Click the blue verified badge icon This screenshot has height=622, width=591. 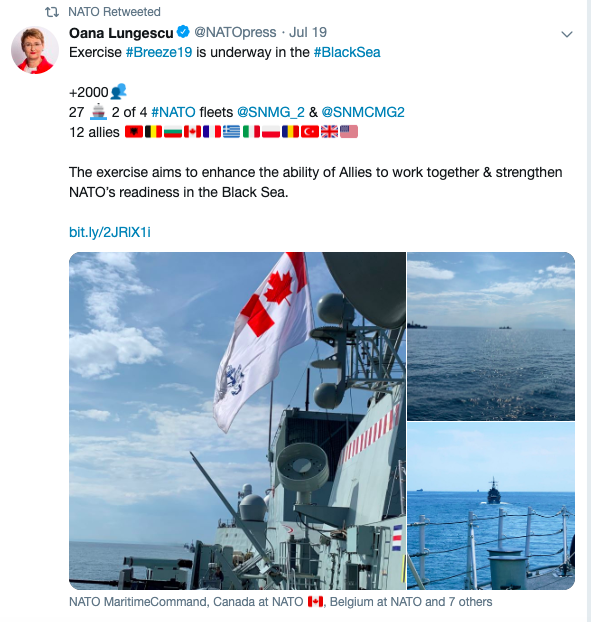click(x=183, y=32)
